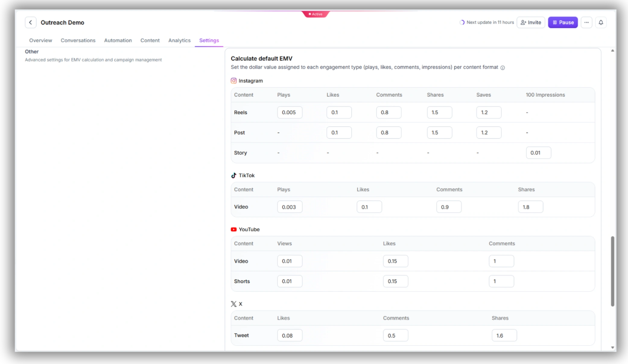
Task: Go back using the arrow button
Action: [30, 22]
